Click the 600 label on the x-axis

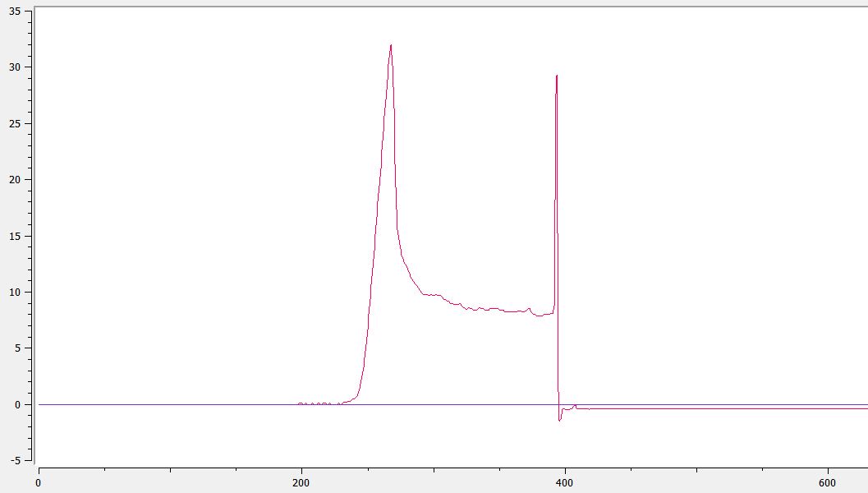828,483
